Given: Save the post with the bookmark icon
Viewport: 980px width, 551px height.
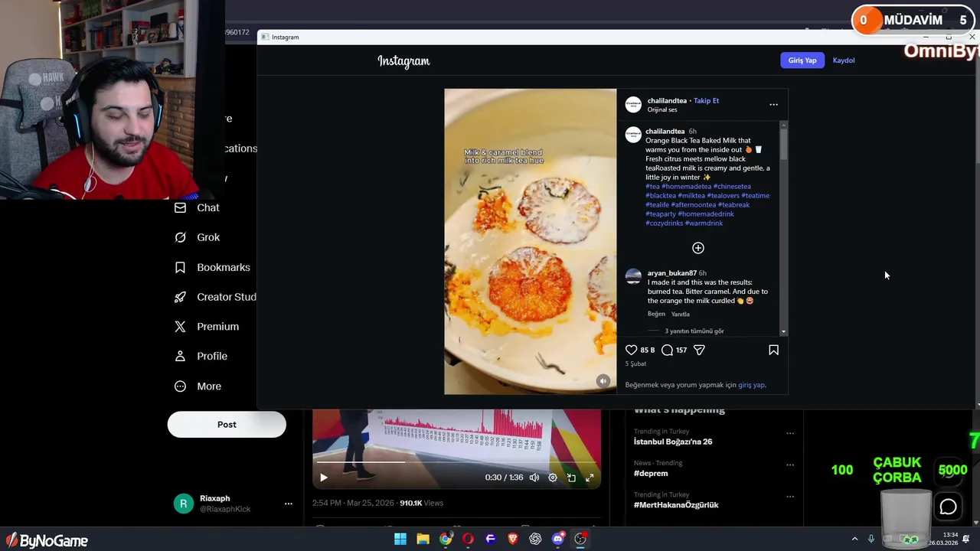Looking at the screenshot, I should point(773,350).
